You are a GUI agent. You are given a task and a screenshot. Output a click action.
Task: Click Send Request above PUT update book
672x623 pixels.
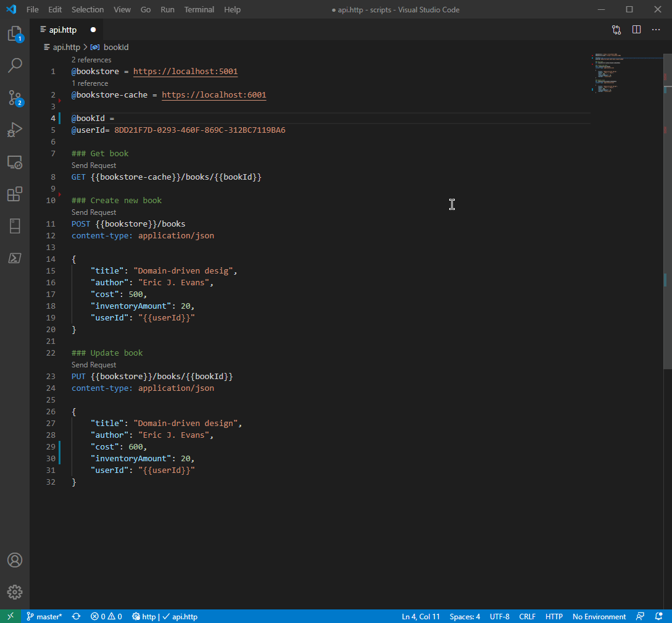pyautogui.click(x=94, y=365)
